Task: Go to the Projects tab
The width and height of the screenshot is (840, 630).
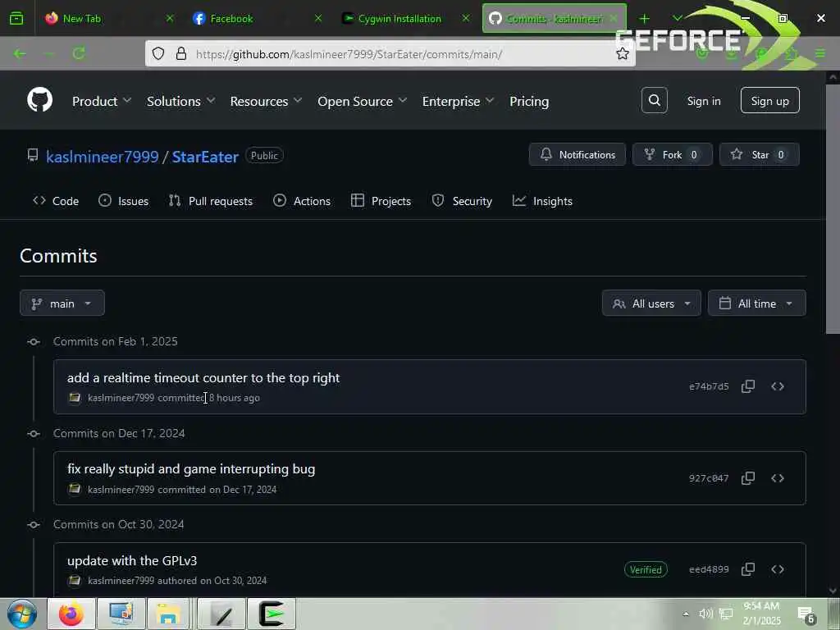Action: click(381, 201)
